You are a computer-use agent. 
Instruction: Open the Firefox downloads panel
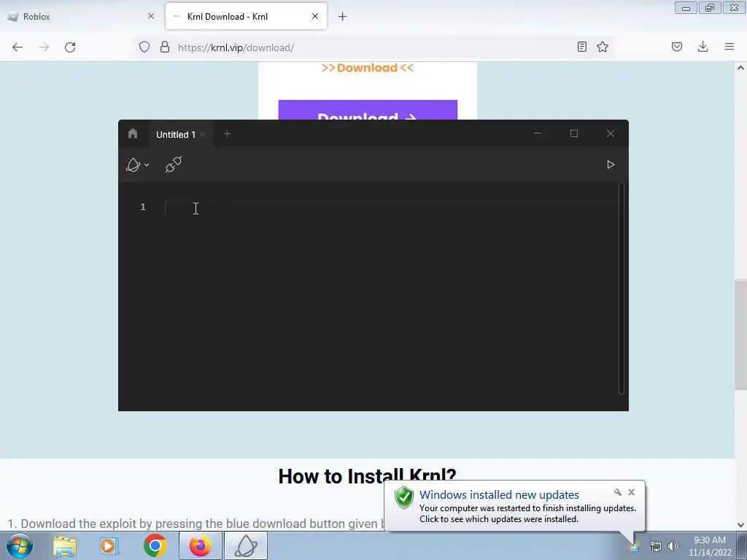click(703, 47)
